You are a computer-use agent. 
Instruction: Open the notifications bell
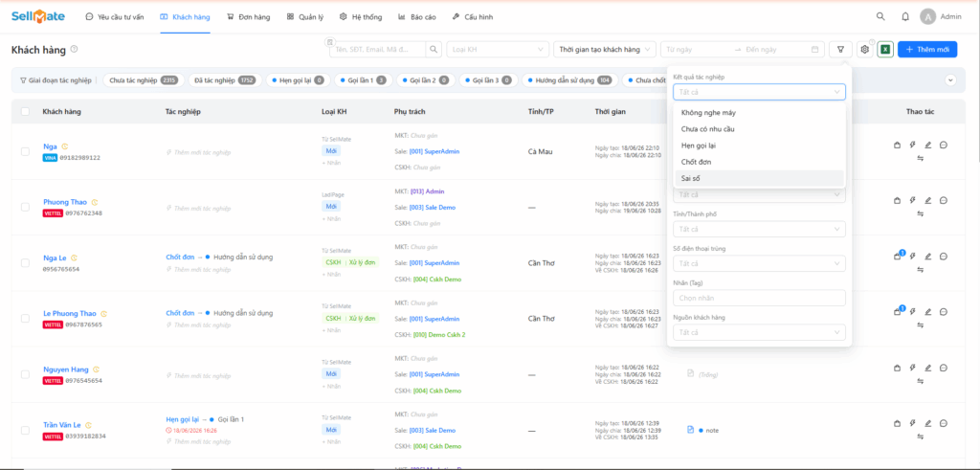click(x=905, y=17)
